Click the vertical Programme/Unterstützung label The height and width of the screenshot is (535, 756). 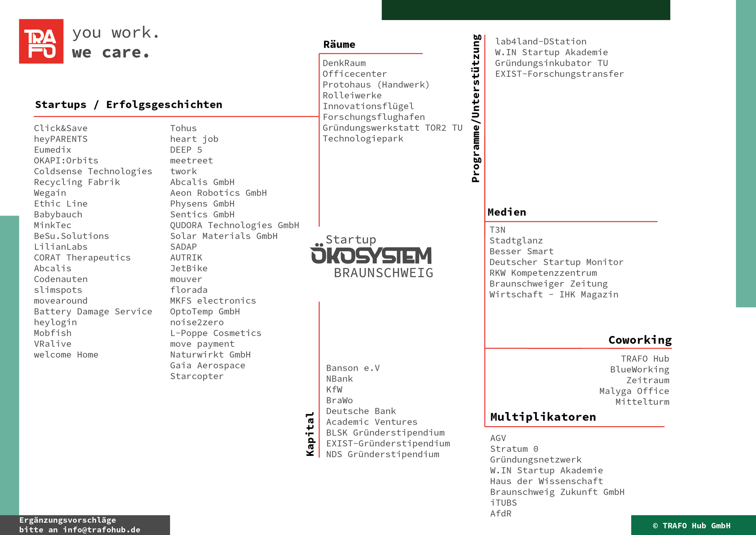point(476,108)
